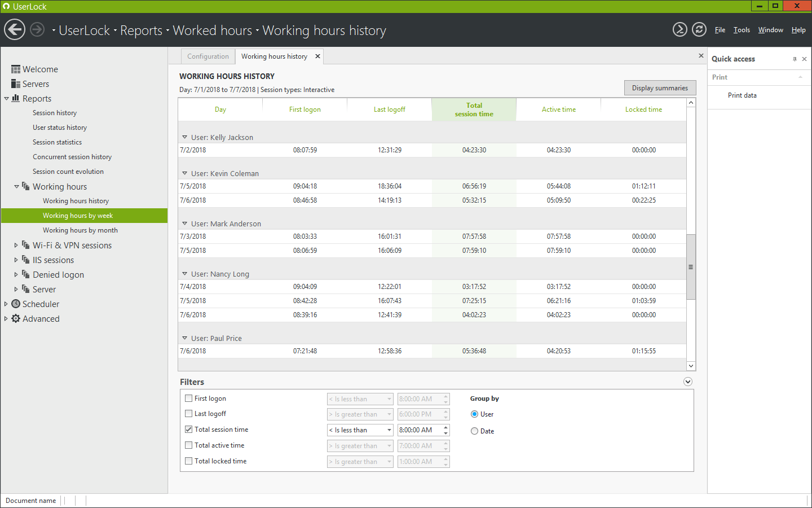Click the Total session time value field

click(x=420, y=430)
